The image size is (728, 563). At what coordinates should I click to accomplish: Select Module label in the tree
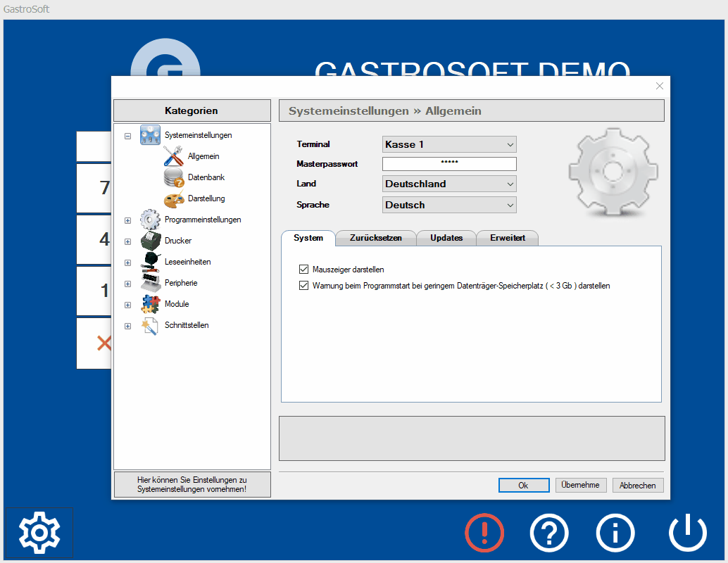(177, 304)
